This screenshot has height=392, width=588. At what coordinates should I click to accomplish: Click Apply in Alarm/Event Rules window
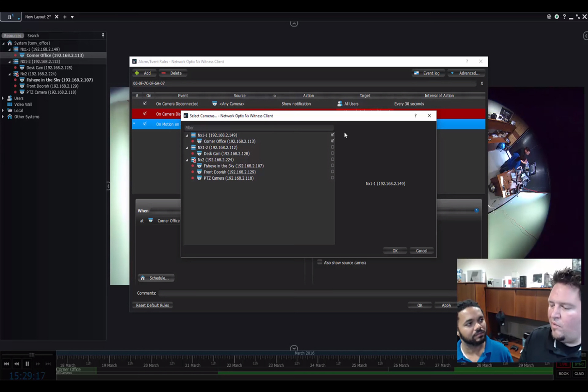[446, 305]
